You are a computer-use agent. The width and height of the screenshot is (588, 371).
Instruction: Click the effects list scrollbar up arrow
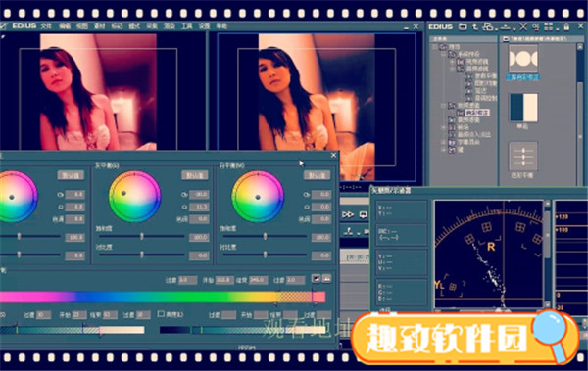[x=581, y=46]
